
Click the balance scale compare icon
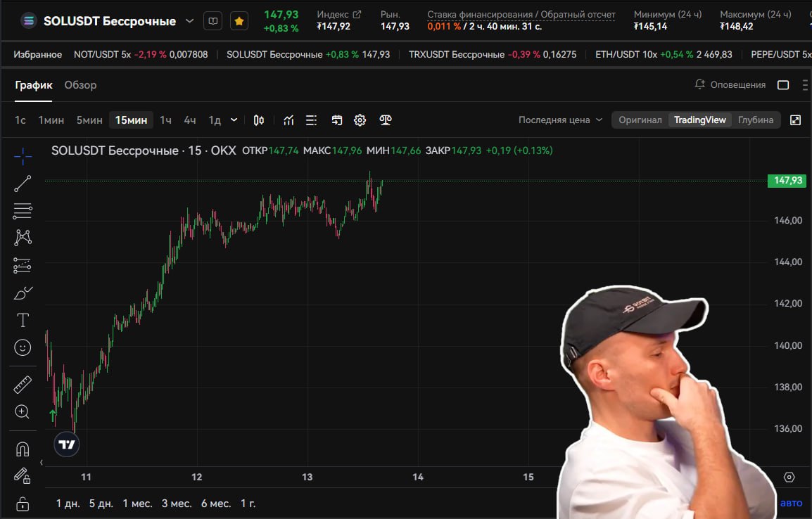386,120
